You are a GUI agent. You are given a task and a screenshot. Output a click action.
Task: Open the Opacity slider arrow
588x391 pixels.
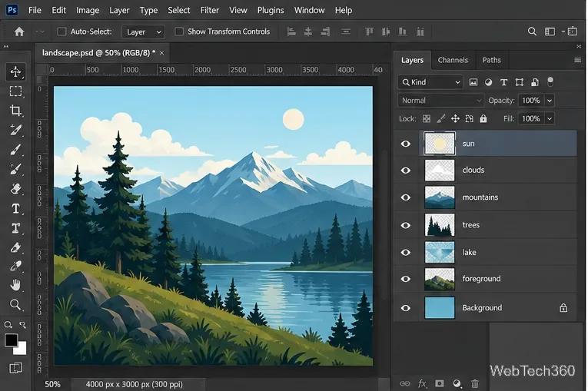point(550,101)
